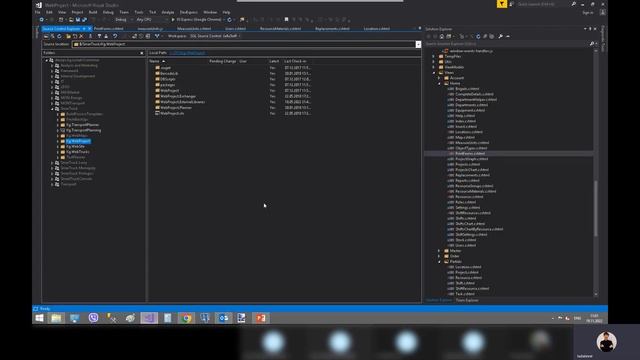Sort by the Pending Change column header
The width and height of the screenshot is (640, 360).
coord(222,61)
